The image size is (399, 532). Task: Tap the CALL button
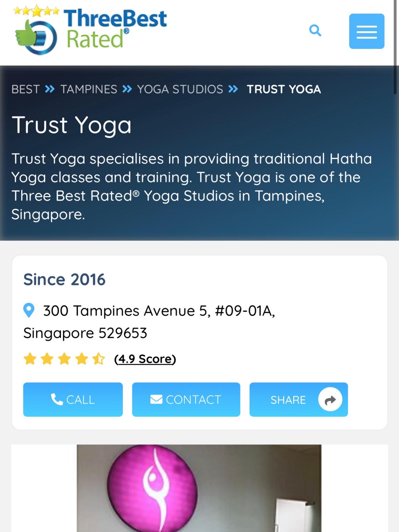tap(73, 399)
